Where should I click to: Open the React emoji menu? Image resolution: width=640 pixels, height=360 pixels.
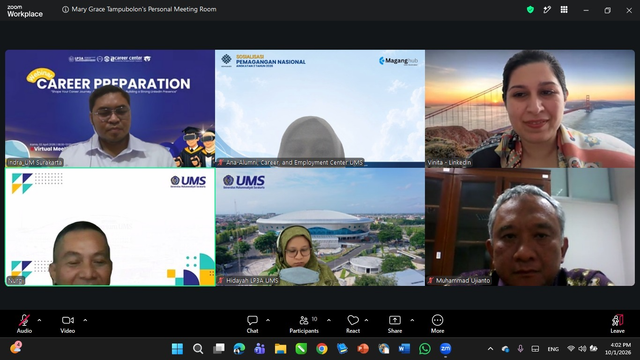353,324
